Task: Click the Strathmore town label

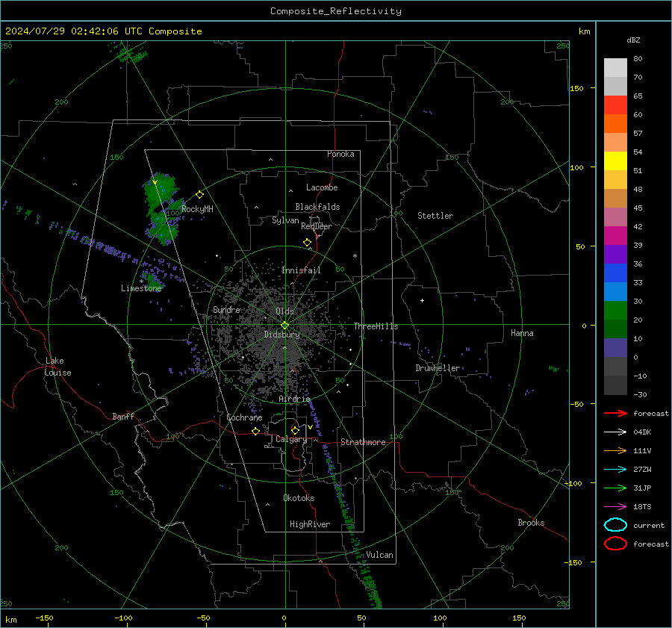Action: coord(363,442)
